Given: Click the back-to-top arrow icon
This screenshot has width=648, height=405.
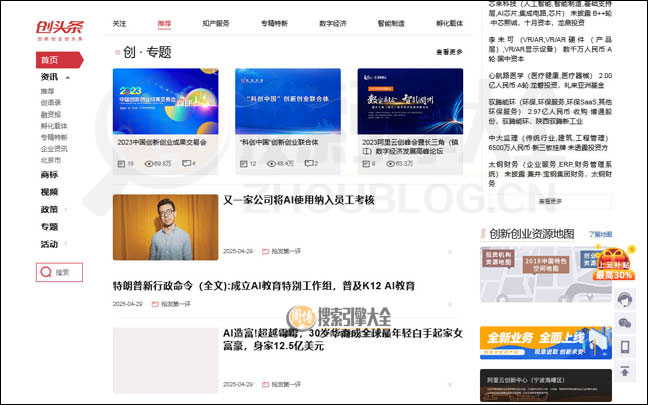Looking at the screenshot, I should [624, 371].
